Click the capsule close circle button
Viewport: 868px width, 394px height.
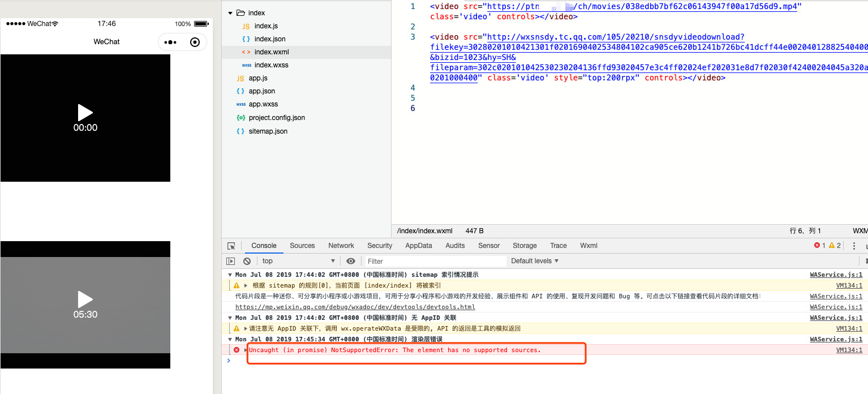pyautogui.click(x=195, y=42)
